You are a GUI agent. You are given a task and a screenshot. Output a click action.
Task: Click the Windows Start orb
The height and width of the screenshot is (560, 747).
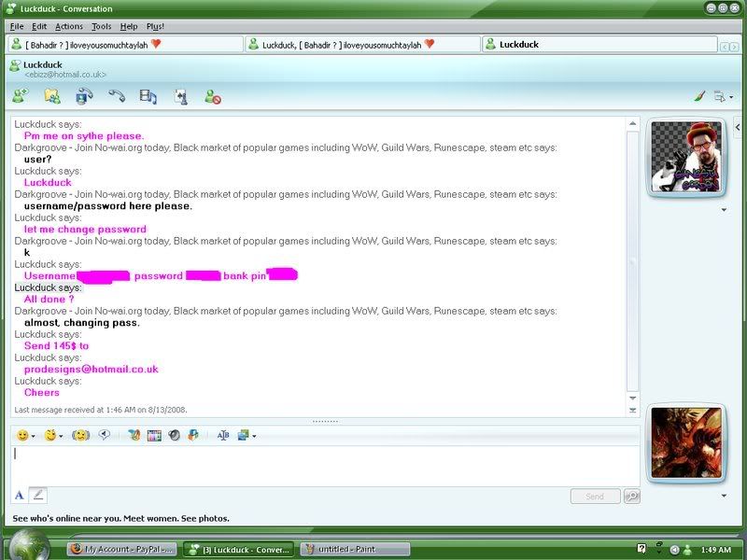[x=29, y=546]
